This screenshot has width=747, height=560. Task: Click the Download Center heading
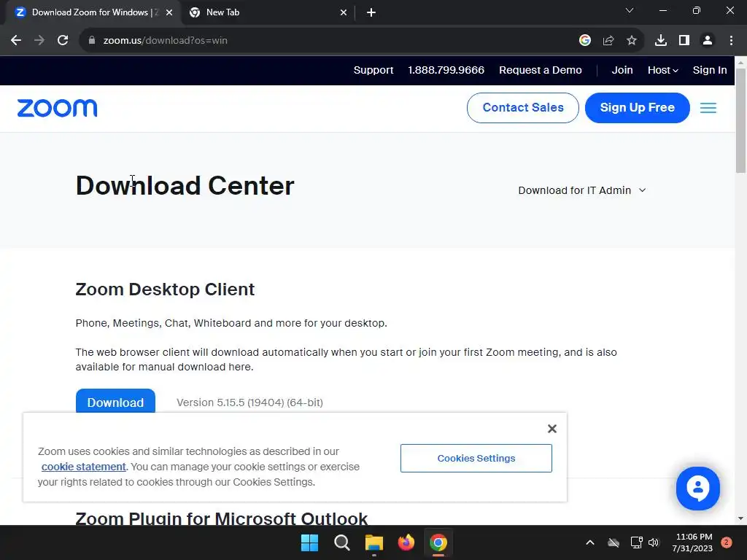(x=185, y=186)
